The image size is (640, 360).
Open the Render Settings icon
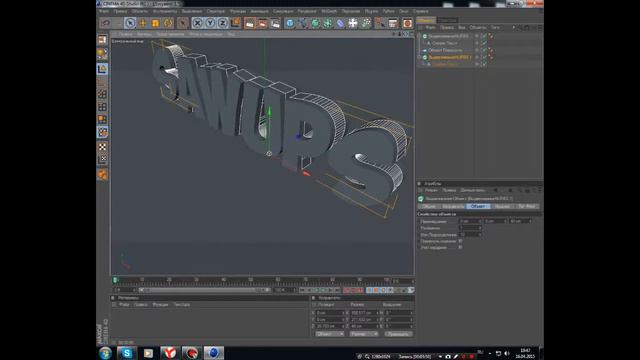(275, 23)
